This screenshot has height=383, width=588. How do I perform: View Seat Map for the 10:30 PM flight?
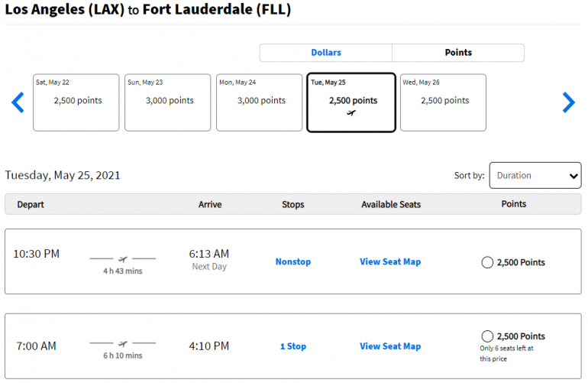pos(390,262)
